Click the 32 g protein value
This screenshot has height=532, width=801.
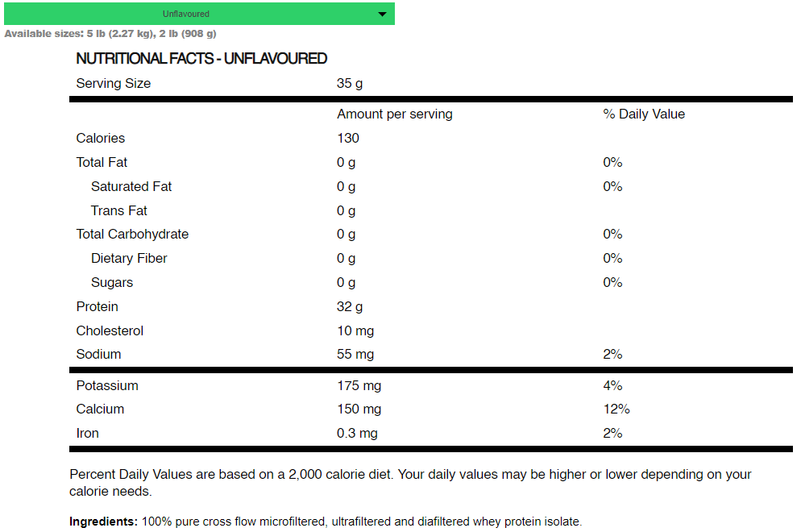350,307
